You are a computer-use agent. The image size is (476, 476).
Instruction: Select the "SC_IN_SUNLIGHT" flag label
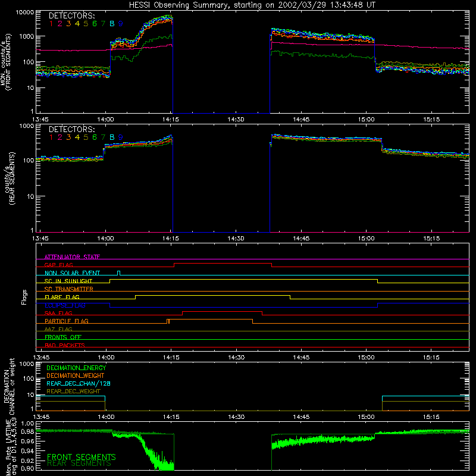pyautogui.click(x=68, y=281)
